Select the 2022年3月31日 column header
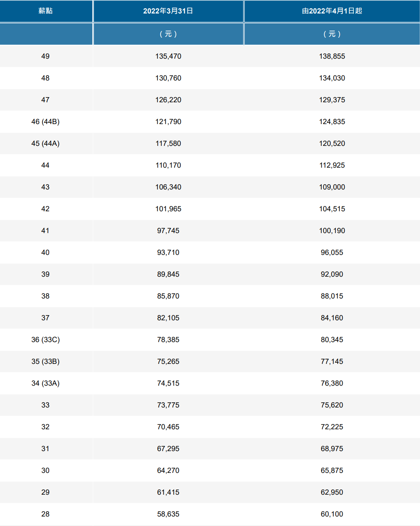 [x=168, y=11]
